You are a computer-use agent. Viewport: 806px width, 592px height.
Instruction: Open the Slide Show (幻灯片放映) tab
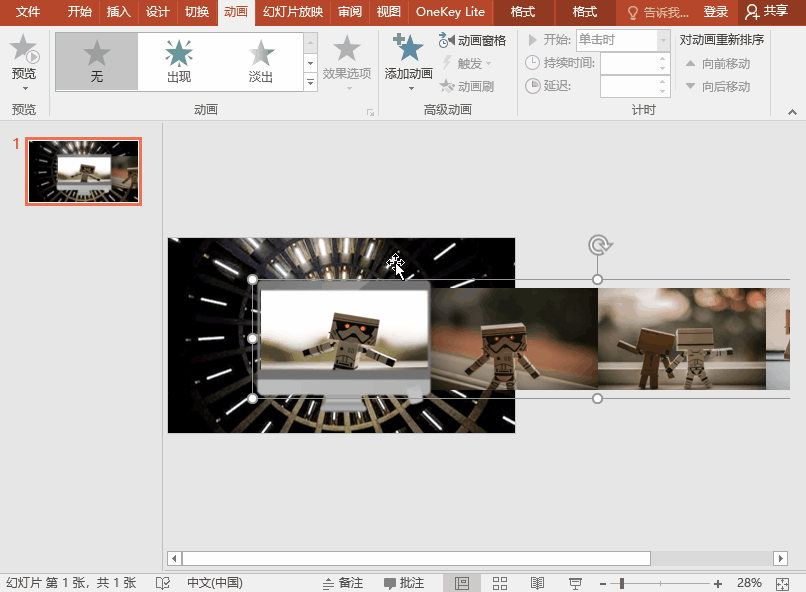(292, 12)
